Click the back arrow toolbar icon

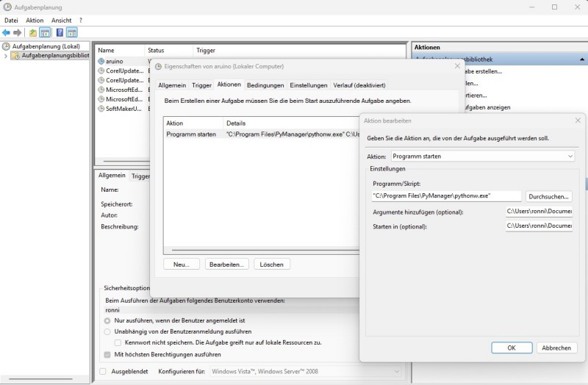pyautogui.click(x=7, y=33)
